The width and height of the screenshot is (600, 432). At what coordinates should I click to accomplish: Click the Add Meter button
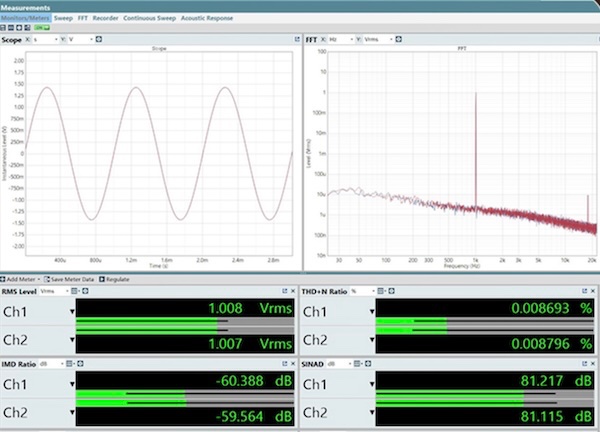pos(20,279)
